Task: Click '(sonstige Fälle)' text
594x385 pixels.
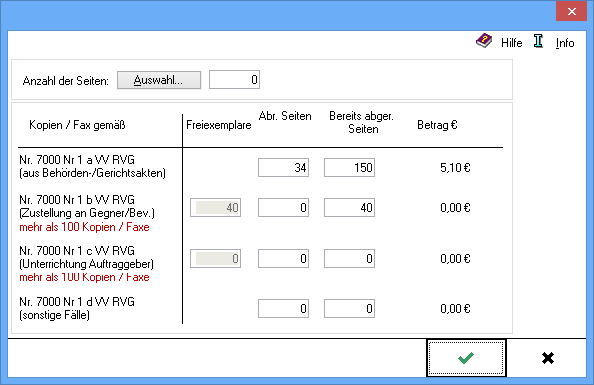Action: (x=55, y=315)
